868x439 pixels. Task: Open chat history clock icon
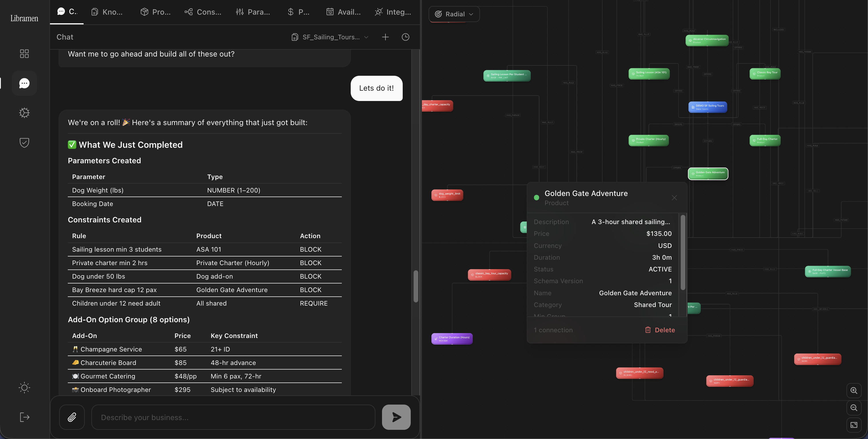click(x=405, y=37)
